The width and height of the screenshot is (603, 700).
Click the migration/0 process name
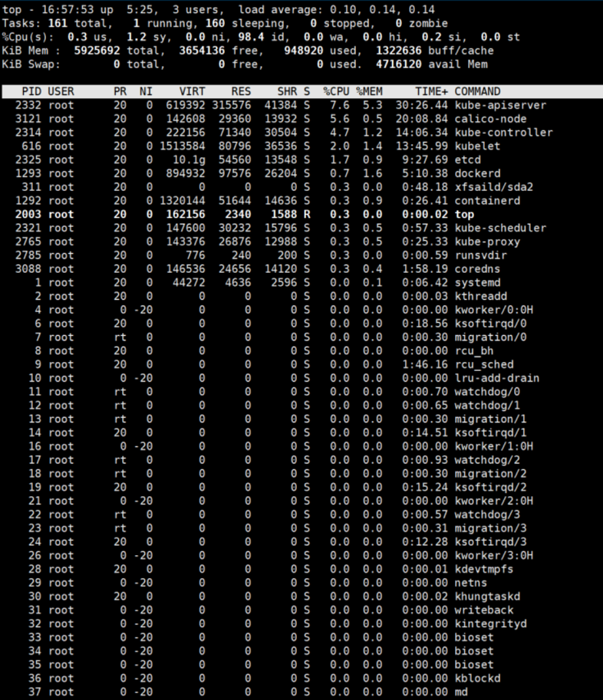pos(490,337)
